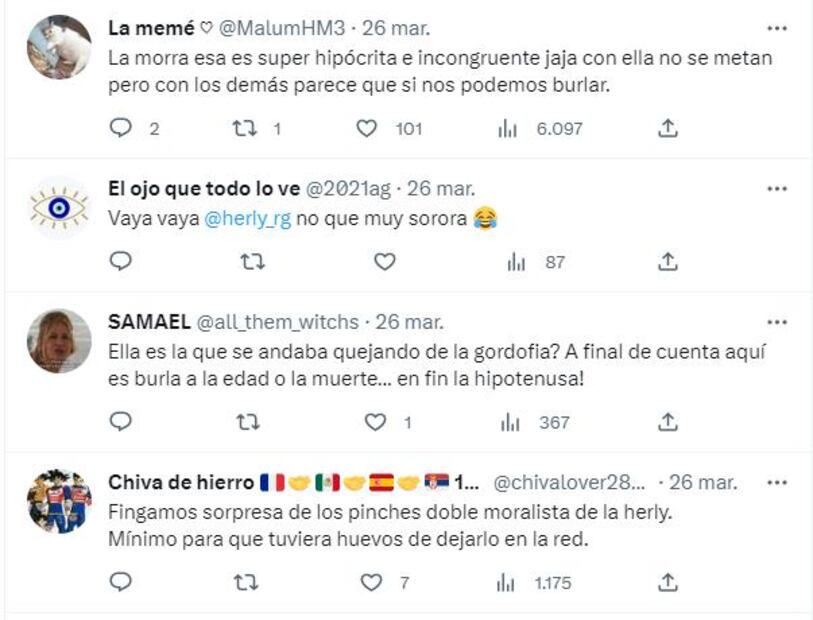Viewport: 813px width, 620px height.
Task: Reply to Chiva de hierro's tweet
Action: coord(120,581)
